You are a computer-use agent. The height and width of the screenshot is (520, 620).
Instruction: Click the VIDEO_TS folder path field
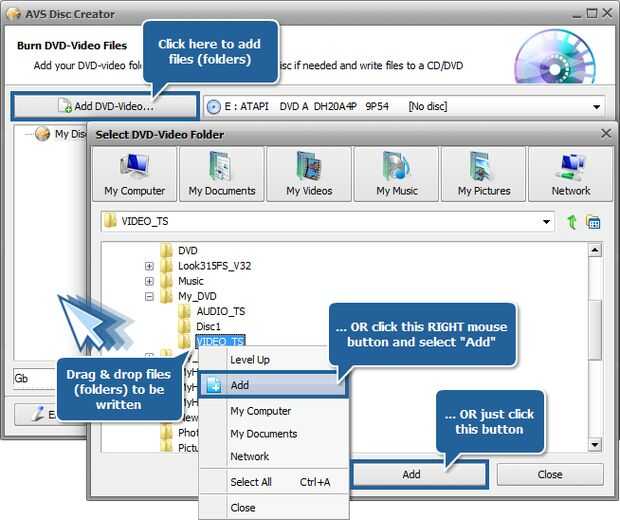[328, 222]
